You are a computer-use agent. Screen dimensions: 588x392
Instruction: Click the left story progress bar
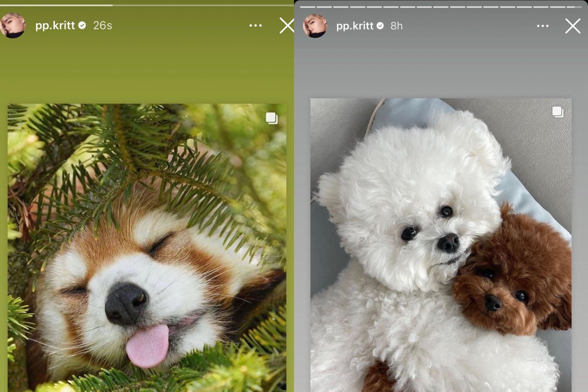[x=147, y=5]
